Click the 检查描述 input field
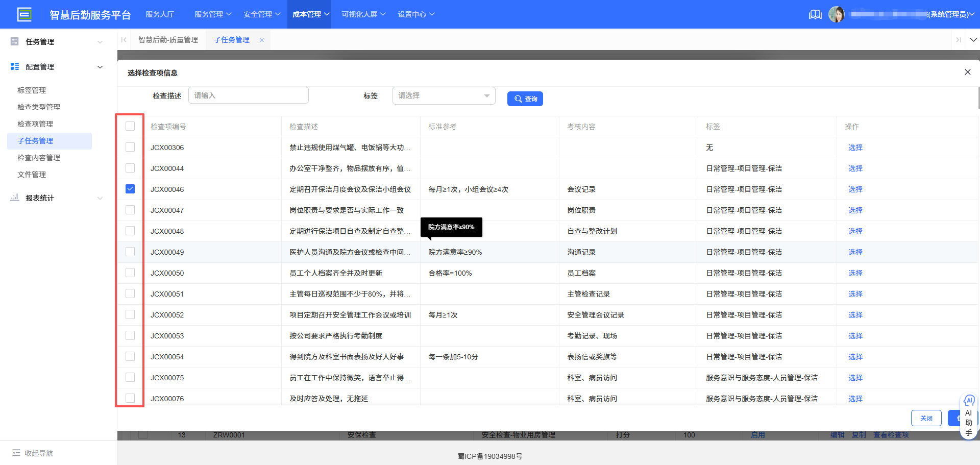The width and height of the screenshot is (980, 465). pos(249,95)
